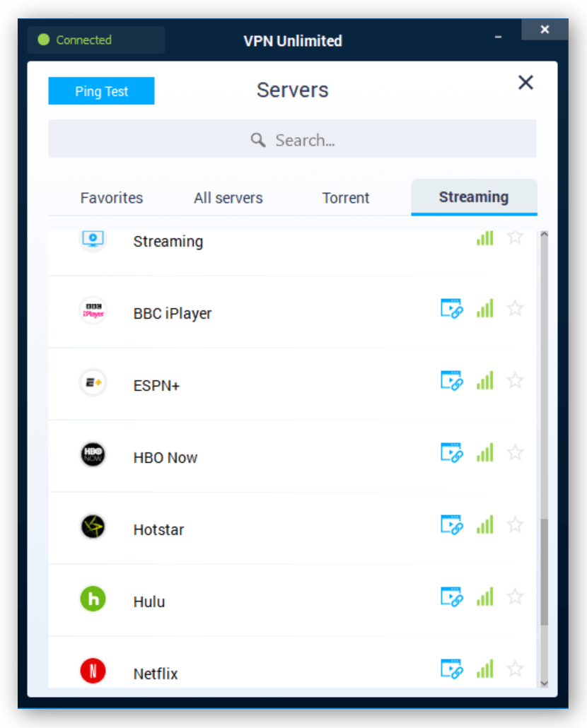The width and height of the screenshot is (587, 728).
Task: Click Netflix signal strength bars
Action: click(x=485, y=669)
